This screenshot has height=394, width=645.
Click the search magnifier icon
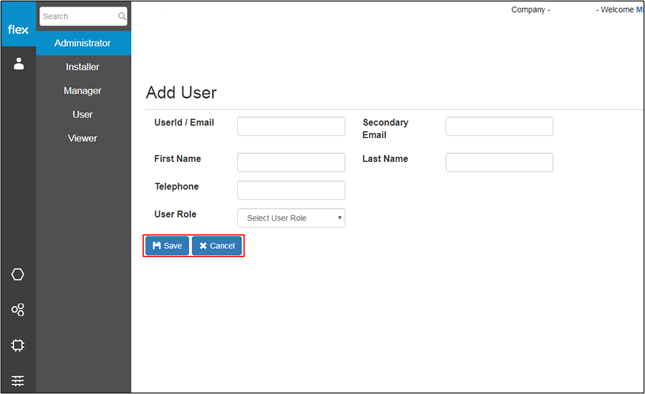point(122,16)
